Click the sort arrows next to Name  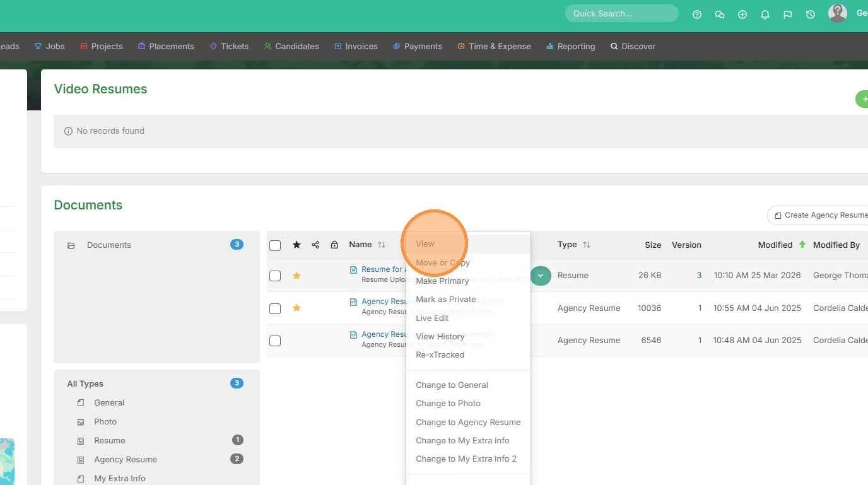382,245
